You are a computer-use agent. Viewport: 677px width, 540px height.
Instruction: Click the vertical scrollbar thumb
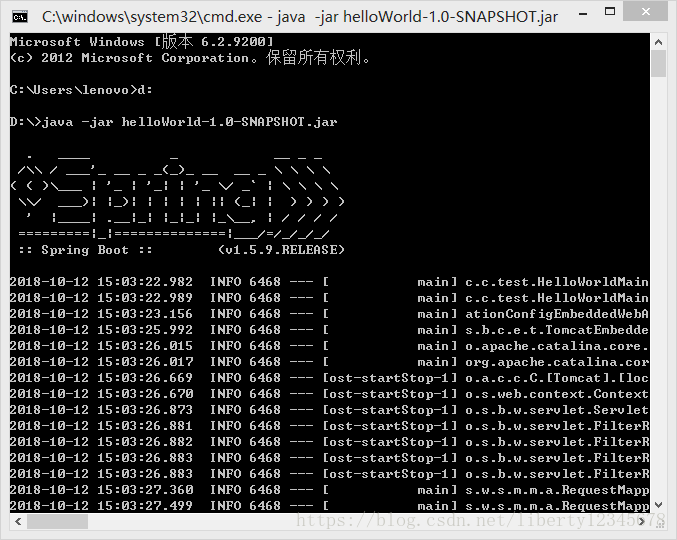pyautogui.click(x=658, y=63)
